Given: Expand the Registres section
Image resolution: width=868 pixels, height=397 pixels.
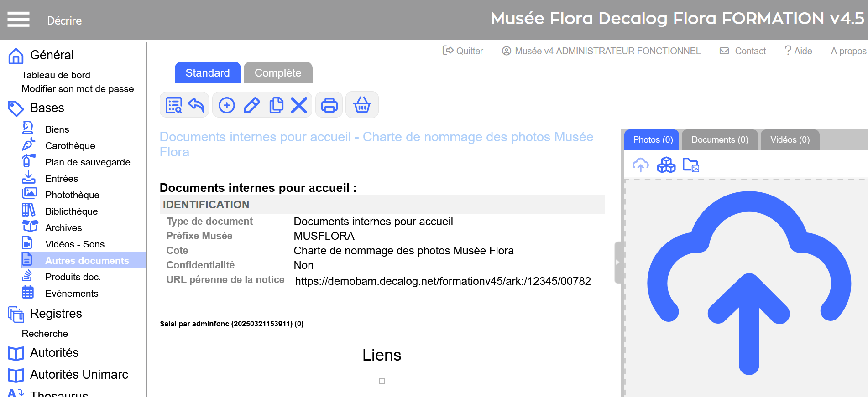Looking at the screenshot, I should pos(56,314).
